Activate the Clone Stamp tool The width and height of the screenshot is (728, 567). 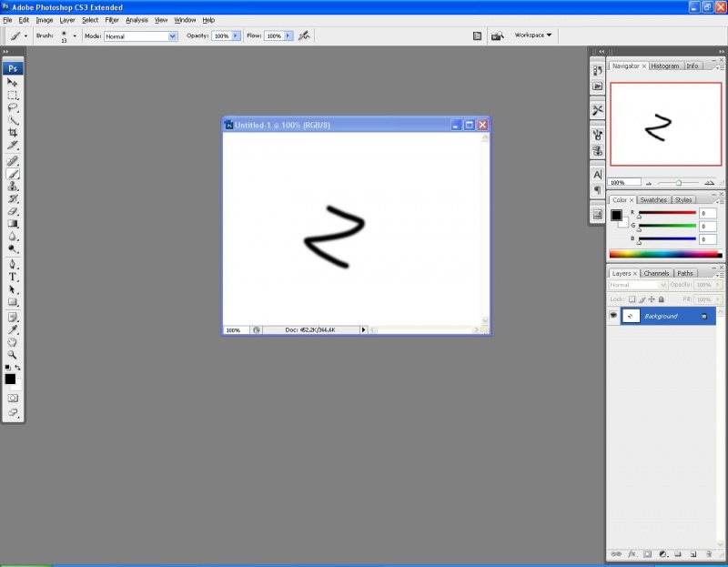tap(13, 186)
